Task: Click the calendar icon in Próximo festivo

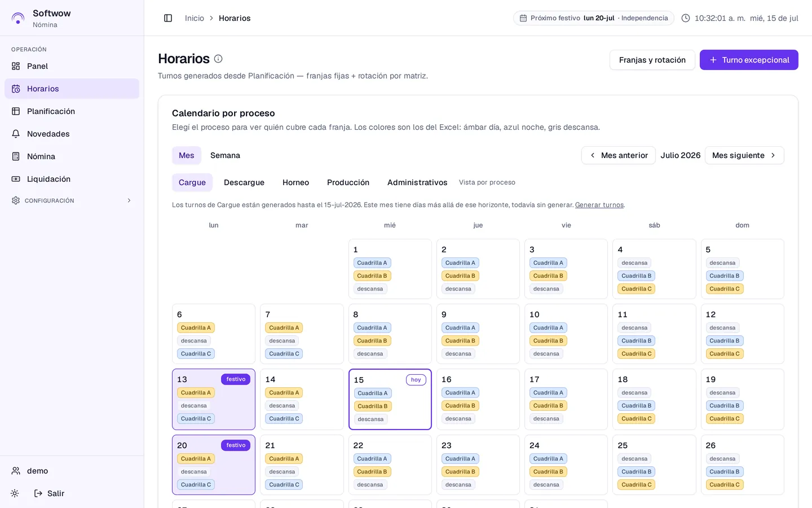Action: click(523, 18)
